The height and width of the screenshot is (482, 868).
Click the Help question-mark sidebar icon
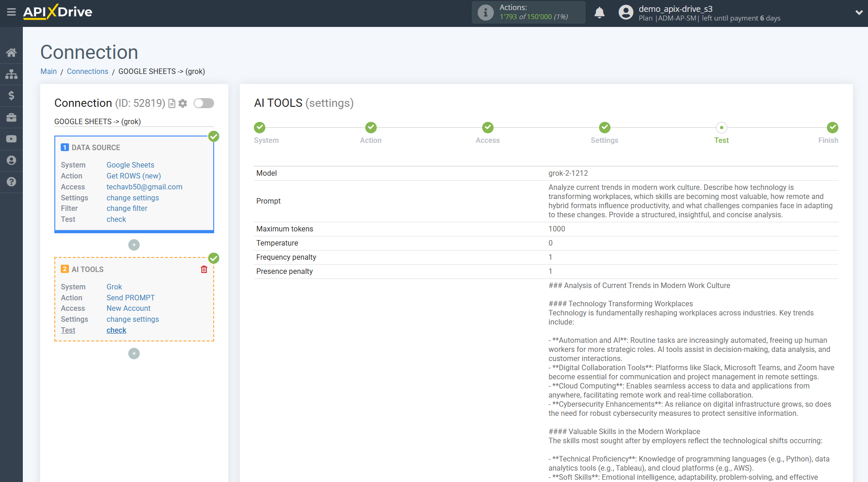click(11, 182)
